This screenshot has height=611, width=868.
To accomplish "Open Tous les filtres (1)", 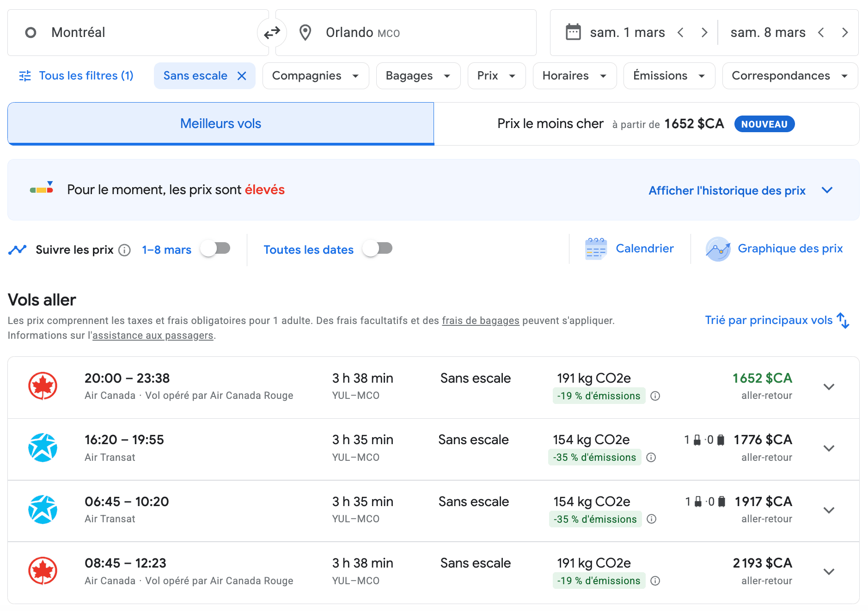I will 76,76.
